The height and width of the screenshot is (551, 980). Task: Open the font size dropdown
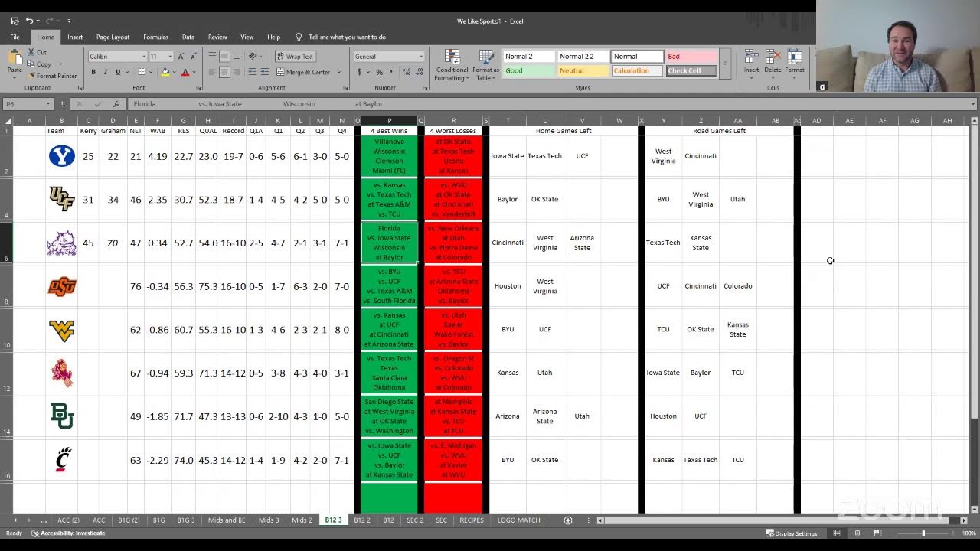tap(170, 57)
